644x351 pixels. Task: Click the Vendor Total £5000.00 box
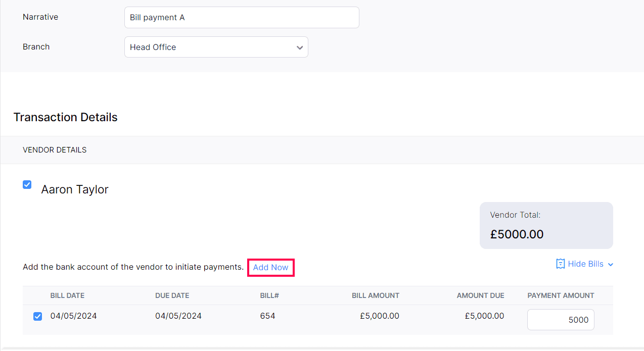(x=546, y=225)
